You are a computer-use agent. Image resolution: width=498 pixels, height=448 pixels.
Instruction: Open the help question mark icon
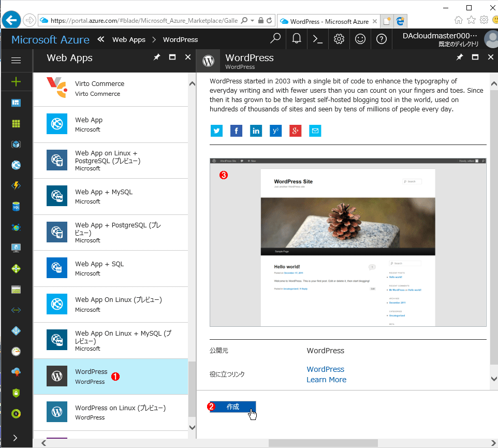tap(382, 39)
